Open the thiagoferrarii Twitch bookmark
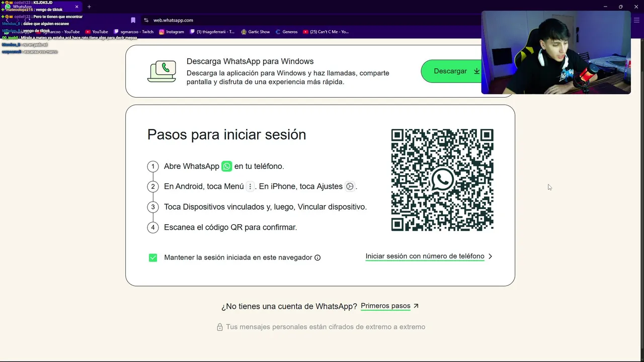644x362 pixels. pos(212,32)
